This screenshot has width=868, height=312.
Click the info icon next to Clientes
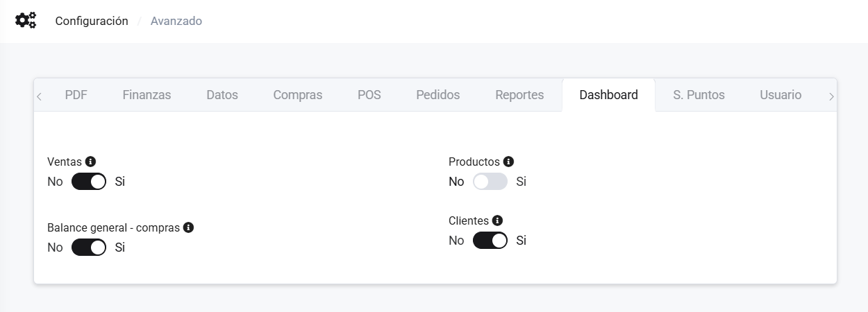coord(497,220)
